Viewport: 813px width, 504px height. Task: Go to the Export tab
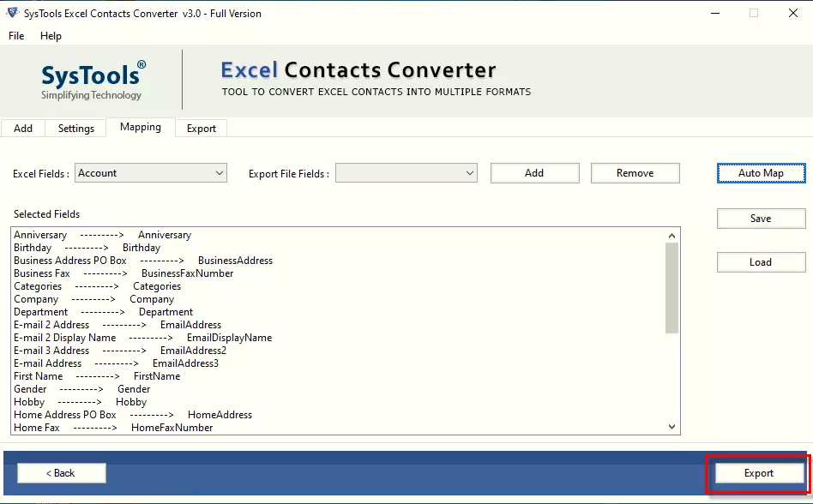[202, 129]
